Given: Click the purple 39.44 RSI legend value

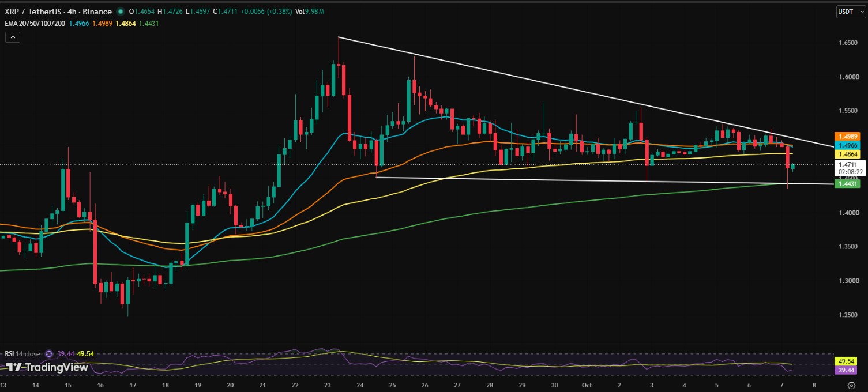Looking at the screenshot, I should 66,354.
